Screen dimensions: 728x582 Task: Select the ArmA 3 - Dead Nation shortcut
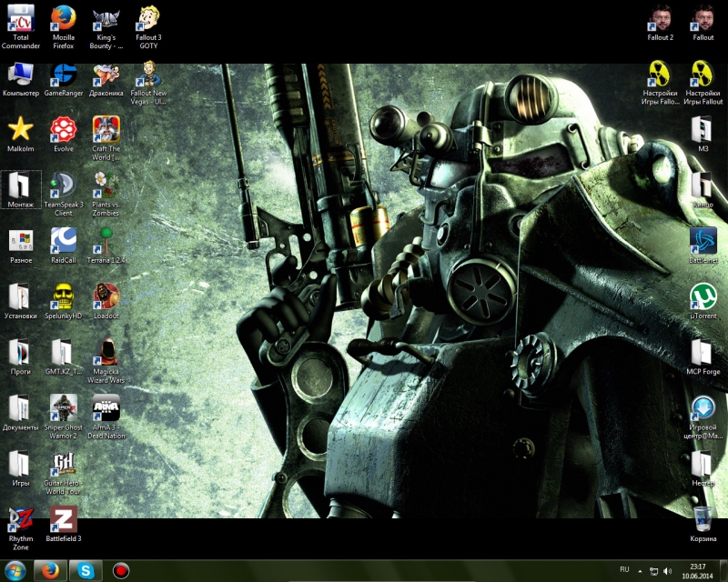(106, 416)
